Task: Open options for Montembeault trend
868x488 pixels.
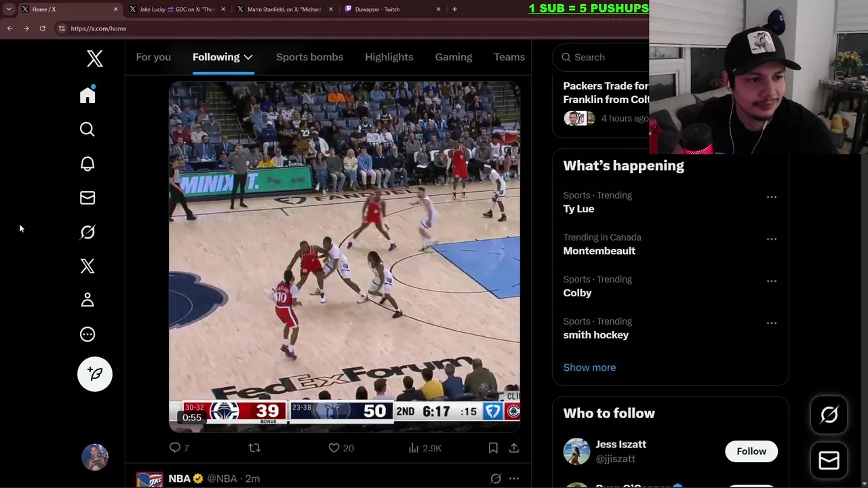Action: (772, 239)
